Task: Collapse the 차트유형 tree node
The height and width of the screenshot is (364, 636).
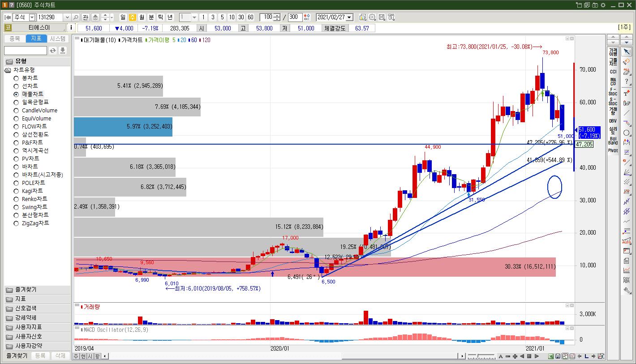Action: 8,70
